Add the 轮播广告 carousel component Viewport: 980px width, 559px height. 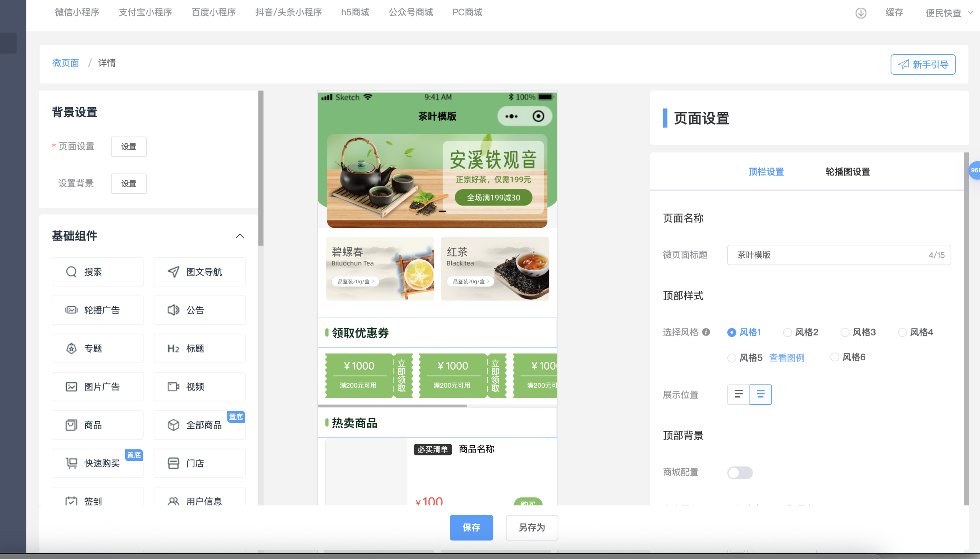(x=98, y=310)
